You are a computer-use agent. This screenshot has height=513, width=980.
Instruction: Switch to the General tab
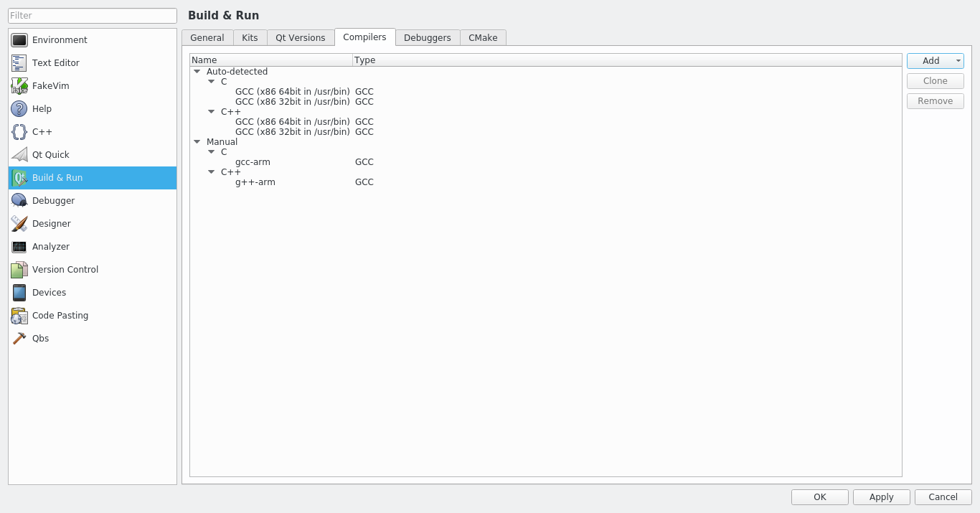pos(207,38)
